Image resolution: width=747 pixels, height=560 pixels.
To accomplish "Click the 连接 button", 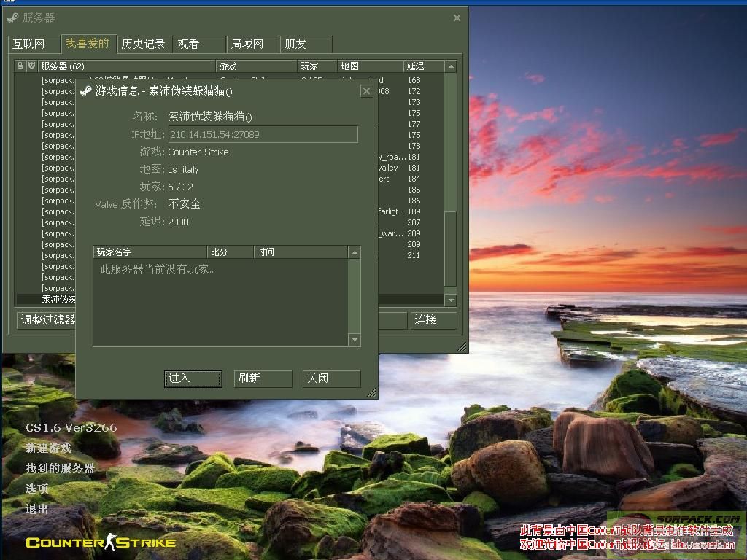I will pyautogui.click(x=433, y=320).
